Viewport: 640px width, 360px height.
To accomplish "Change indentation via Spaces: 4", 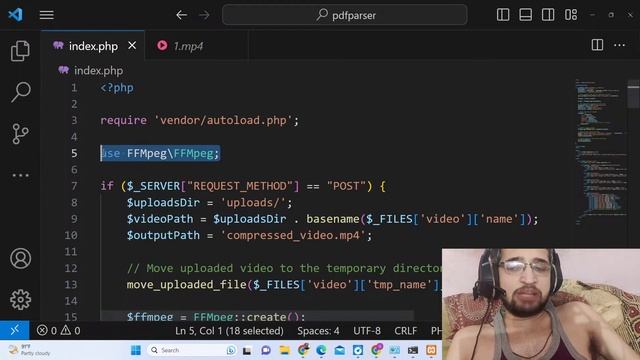I will point(318,331).
